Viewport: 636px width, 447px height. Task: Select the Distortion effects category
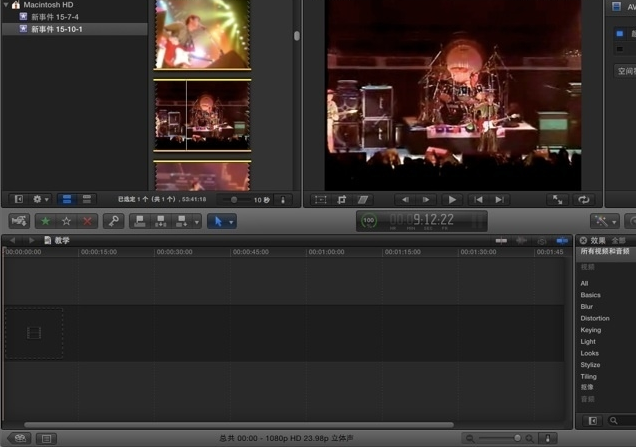594,318
